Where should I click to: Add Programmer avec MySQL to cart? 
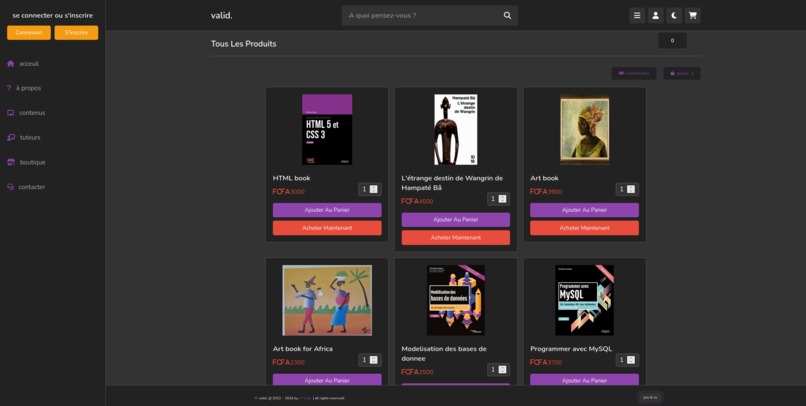(x=584, y=380)
